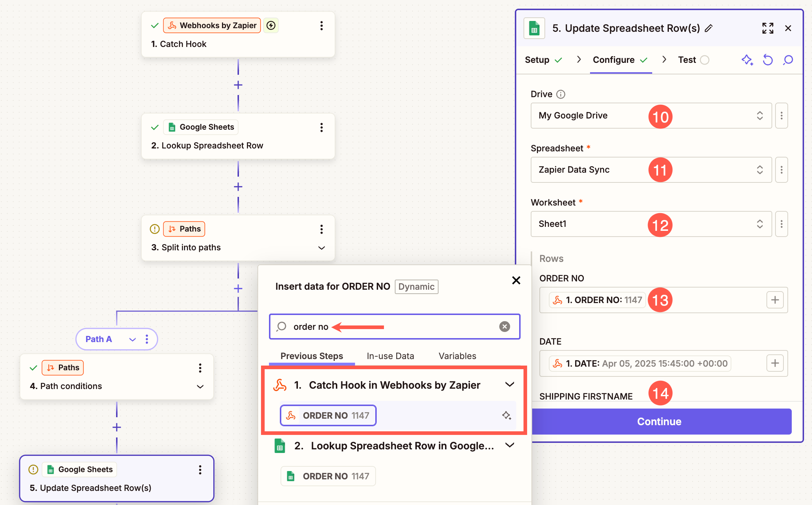Switch to the Test tab
Viewport: 812px width, 505px height.
(x=693, y=60)
